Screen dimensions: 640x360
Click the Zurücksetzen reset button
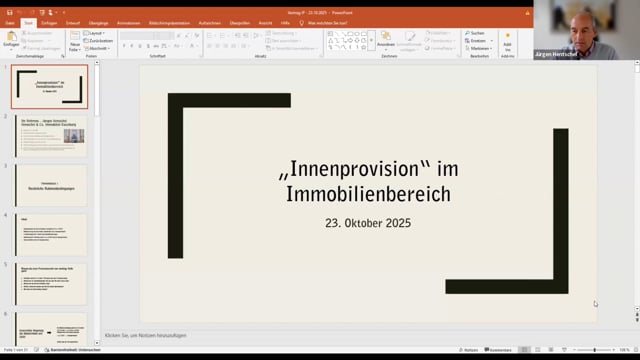click(98, 41)
